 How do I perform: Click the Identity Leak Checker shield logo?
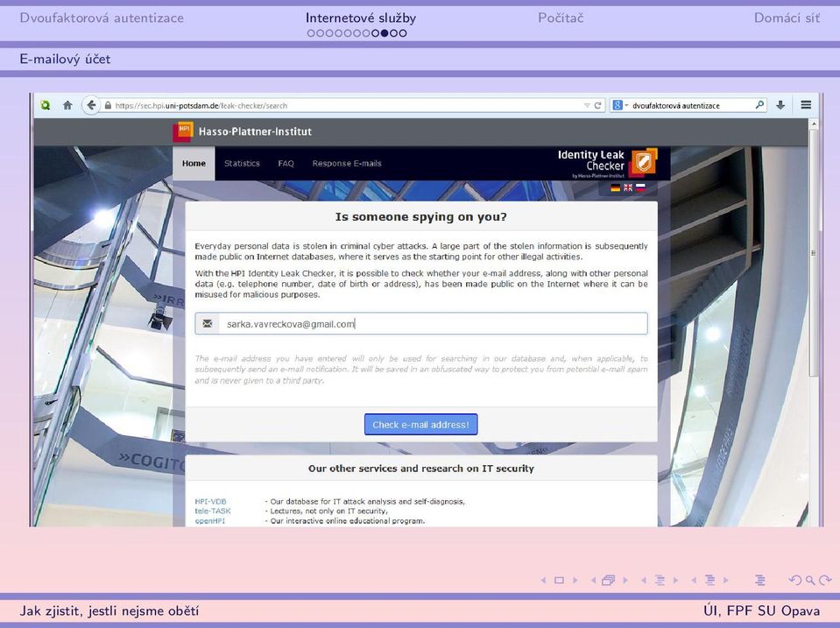pyautogui.click(x=644, y=161)
